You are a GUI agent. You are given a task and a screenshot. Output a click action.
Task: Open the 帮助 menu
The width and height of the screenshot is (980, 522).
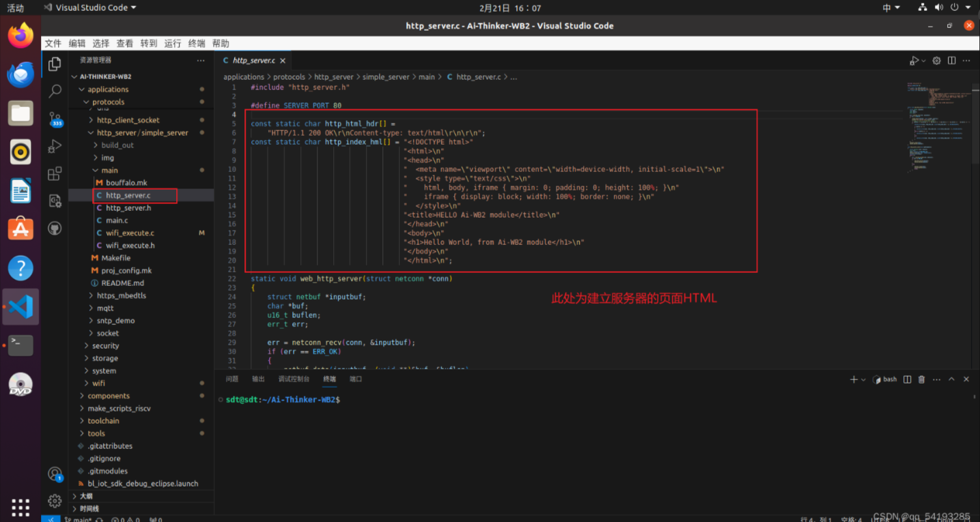(x=221, y=43)
